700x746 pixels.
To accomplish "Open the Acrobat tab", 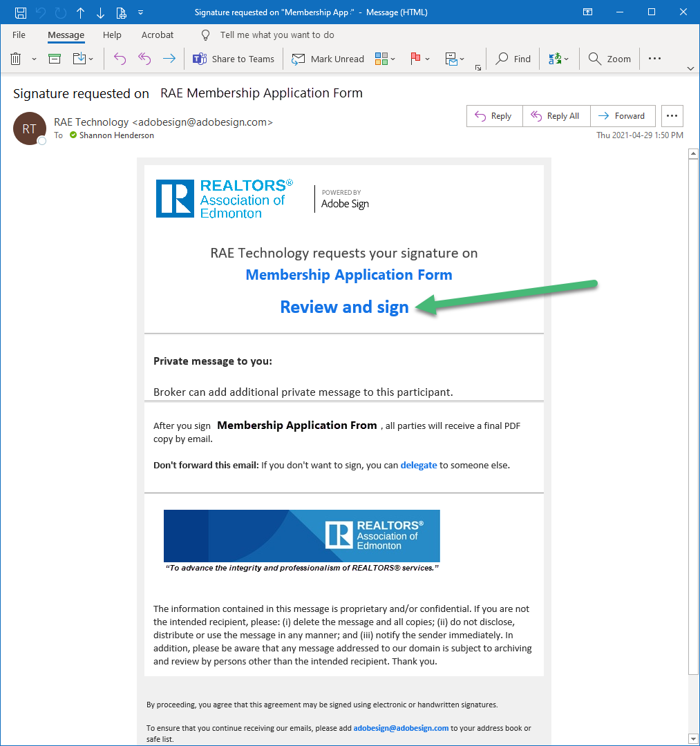I will coord(158,35).
